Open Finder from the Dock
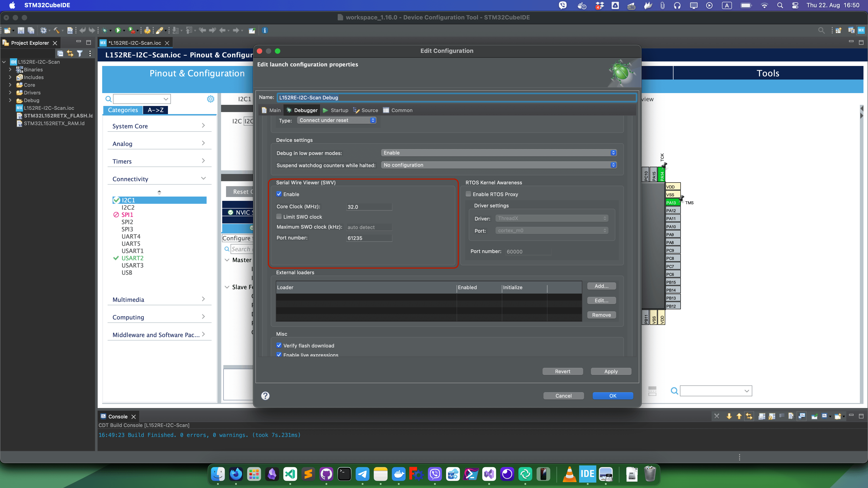The width and height of the screenshot is (868, 488). tap(218, 474)
